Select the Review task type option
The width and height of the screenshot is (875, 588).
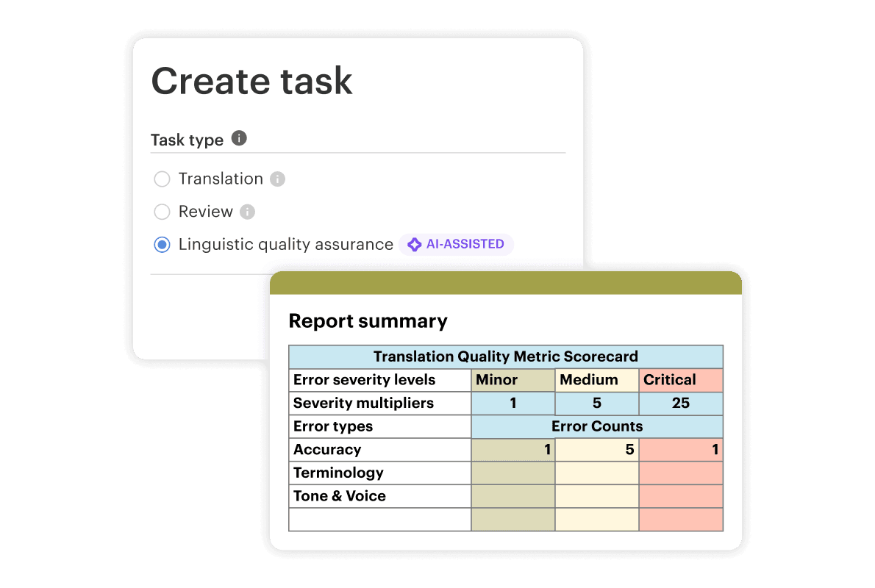162,212
